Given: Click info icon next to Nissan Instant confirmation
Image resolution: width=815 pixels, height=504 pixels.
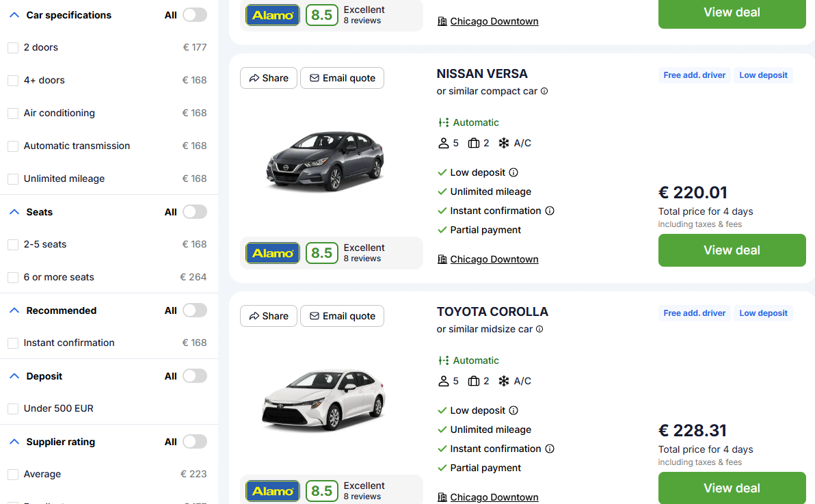Looking at the screenshot, I should (550, 211).
